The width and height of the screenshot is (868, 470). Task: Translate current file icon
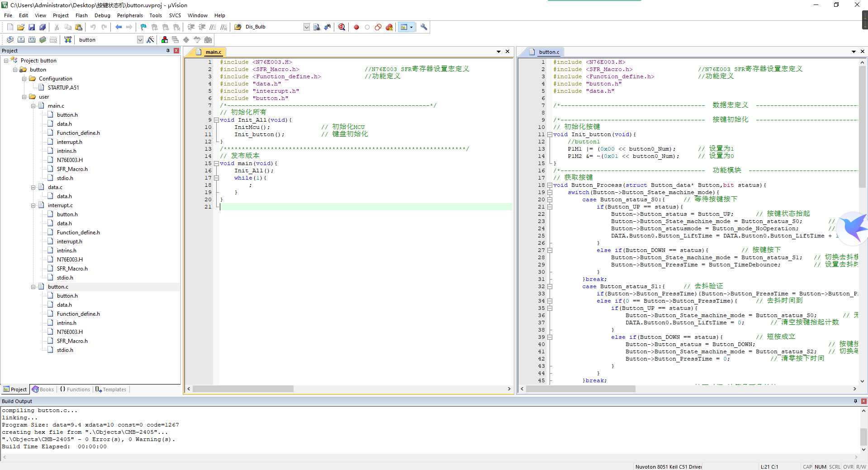coord(10,40)
